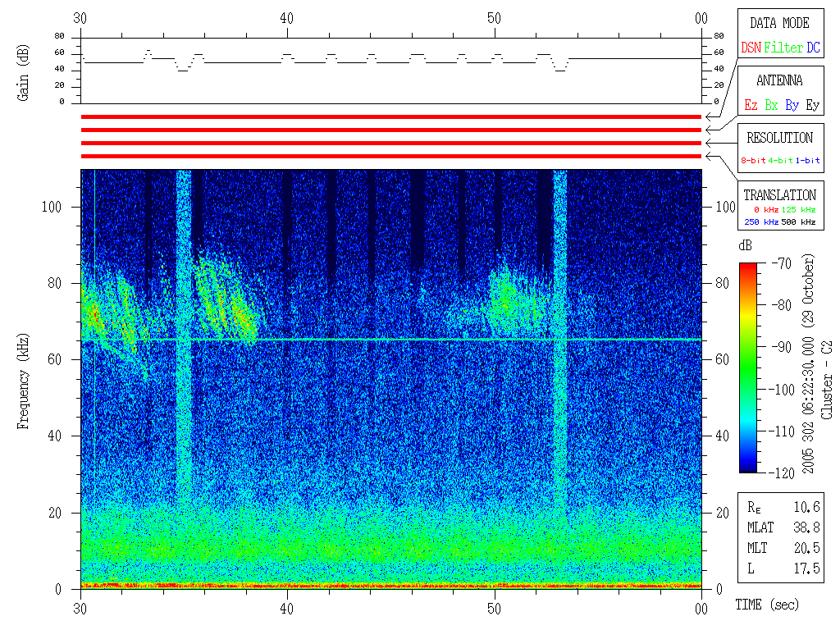Click the 40 tick label on the bottom time axis
The image size is (840, 630).
tap(286, 609)
